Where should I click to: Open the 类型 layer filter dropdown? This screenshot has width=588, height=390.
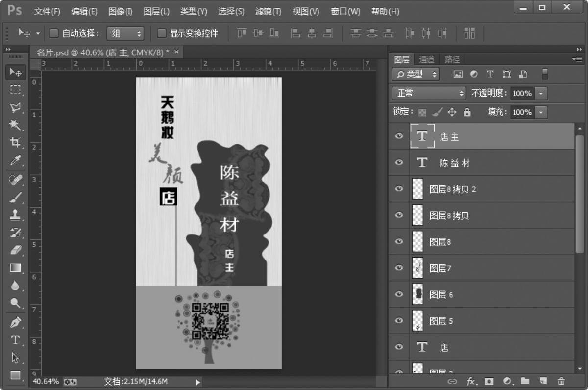tap(416, 74)
